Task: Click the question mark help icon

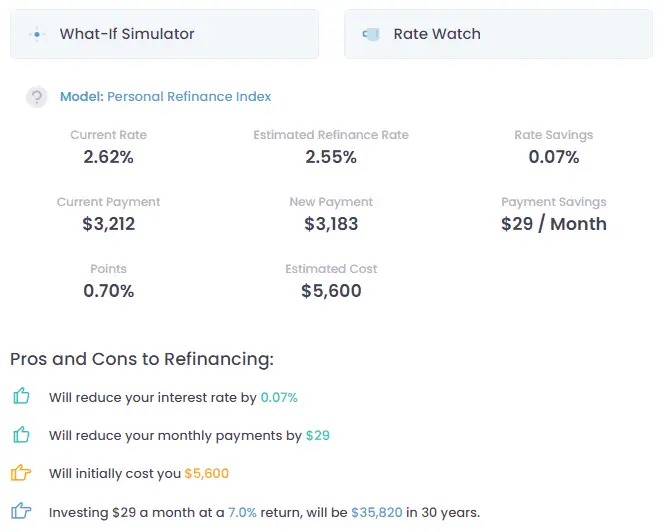Action: pos(37,97)
